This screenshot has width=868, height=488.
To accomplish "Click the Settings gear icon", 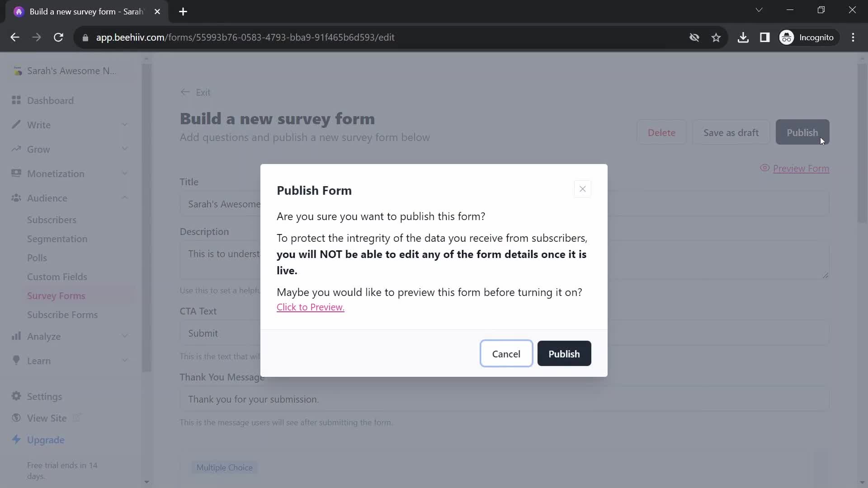I will pos(16,396).
